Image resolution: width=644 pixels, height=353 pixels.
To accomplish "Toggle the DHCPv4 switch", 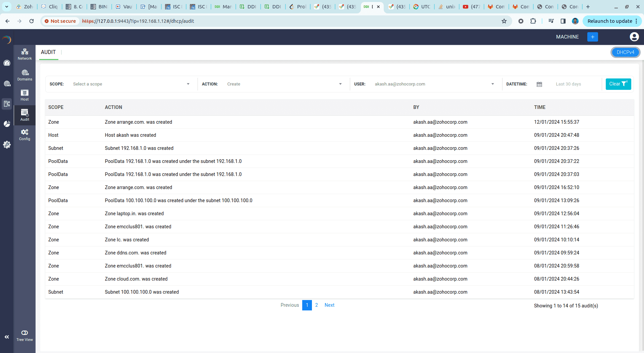I will pyautogui.click(x=625, y=52).
